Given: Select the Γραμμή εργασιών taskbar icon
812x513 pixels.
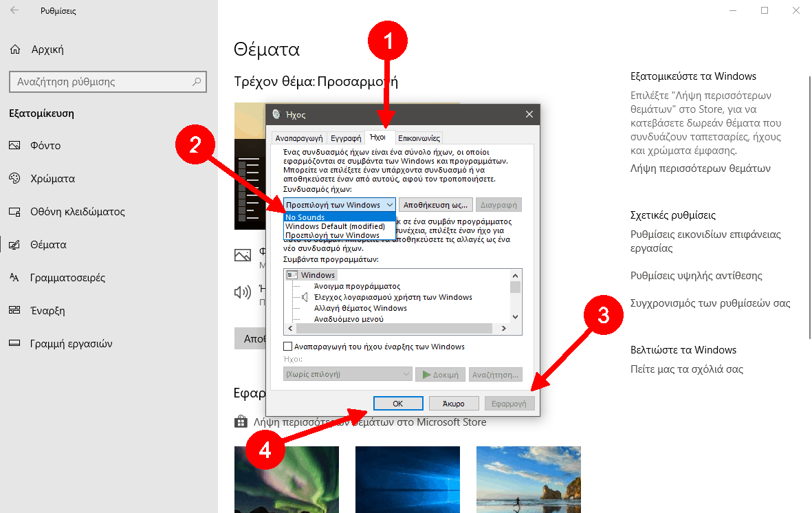Looking at the screenshot, I should pyautogui.click(x=15, y=344).
